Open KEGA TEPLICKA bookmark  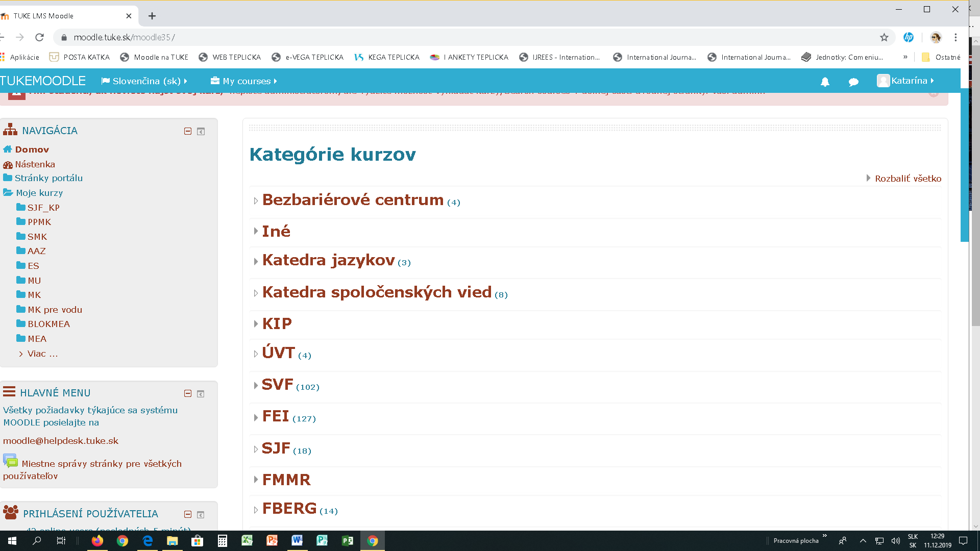387,57
